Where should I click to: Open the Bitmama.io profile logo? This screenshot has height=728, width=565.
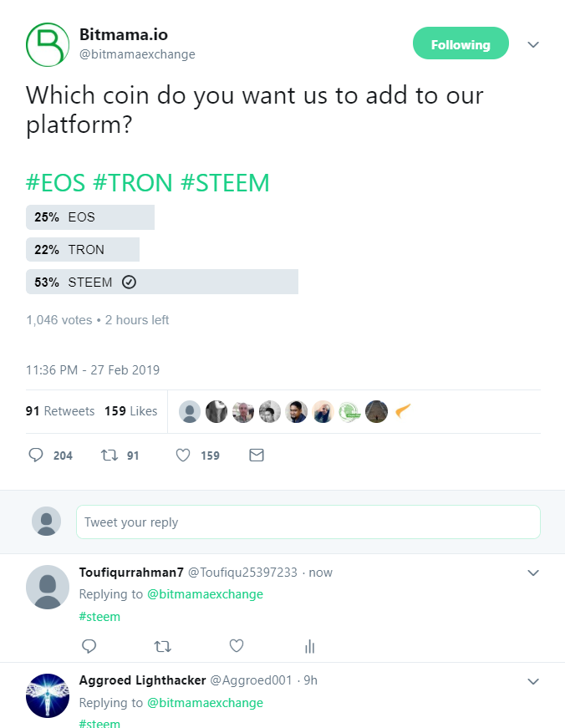[46, 44]
